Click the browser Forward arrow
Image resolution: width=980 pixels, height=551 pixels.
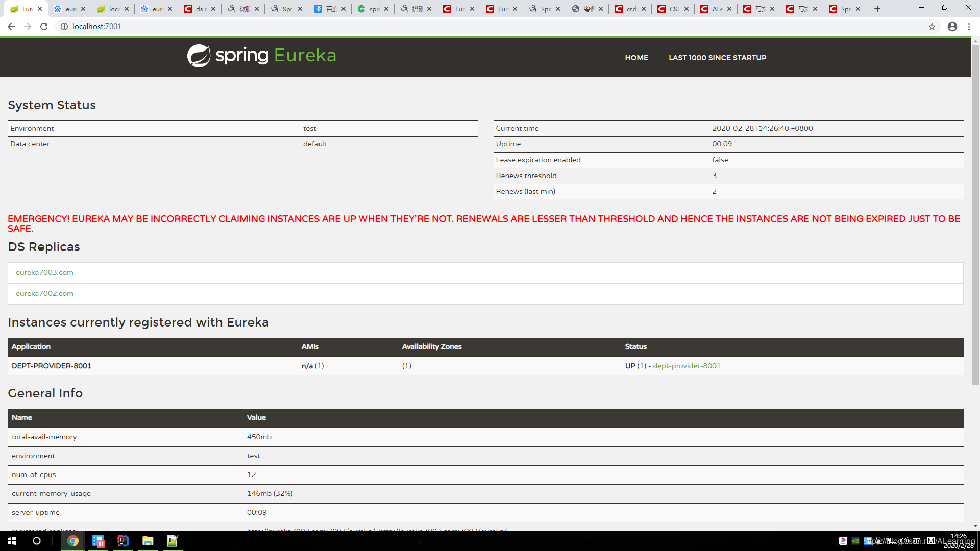[28, 27]
